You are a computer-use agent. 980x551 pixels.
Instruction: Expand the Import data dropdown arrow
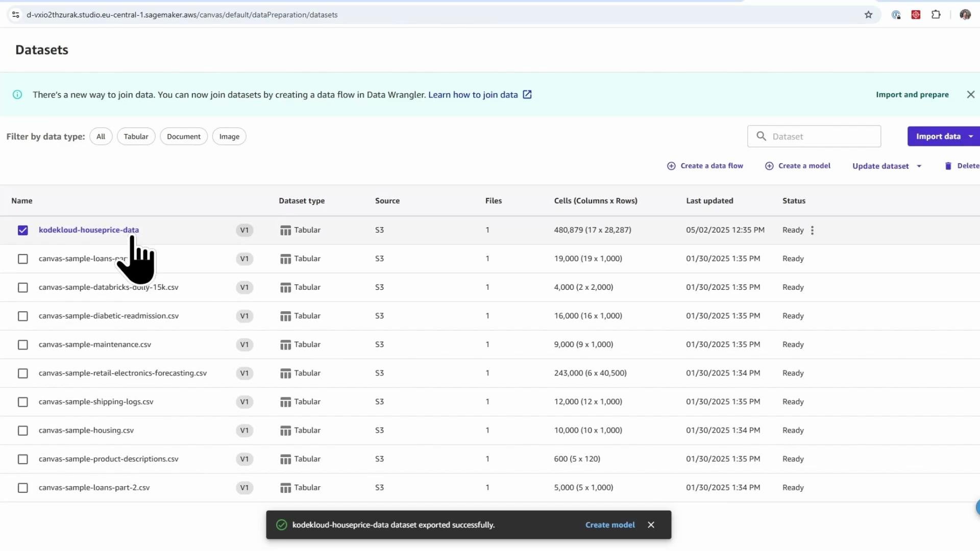point(971,136)
